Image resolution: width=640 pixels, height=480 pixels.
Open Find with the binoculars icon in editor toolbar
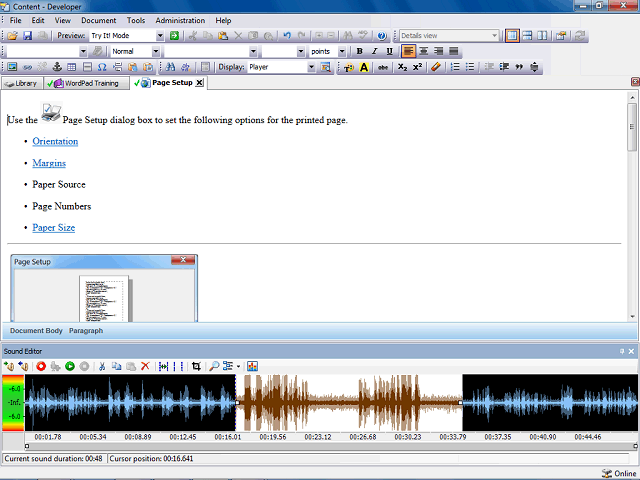point(170,67)
